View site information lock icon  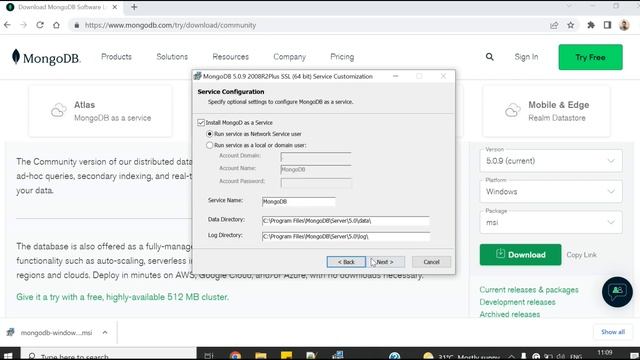[x=76, y=25]
